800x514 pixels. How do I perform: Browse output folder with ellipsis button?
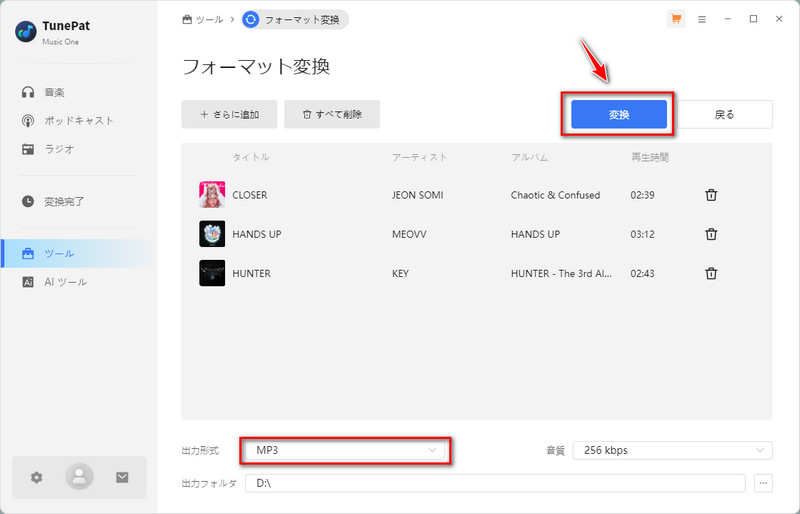click(763, 483)
